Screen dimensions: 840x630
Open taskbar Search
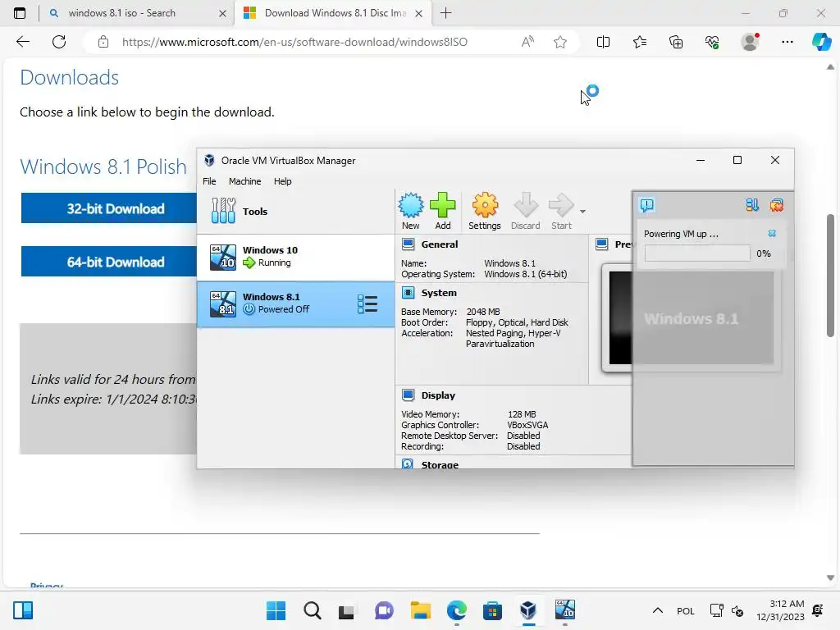[313, 610]
